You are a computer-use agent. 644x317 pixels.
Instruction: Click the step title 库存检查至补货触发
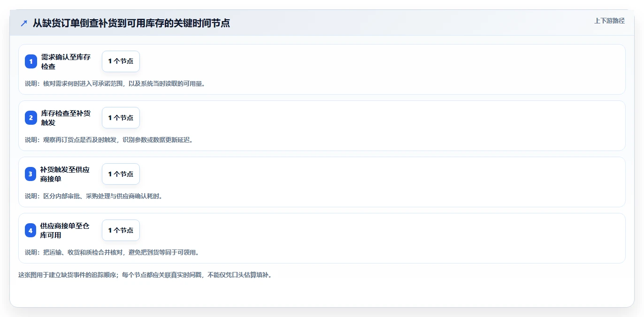(66, 118)
